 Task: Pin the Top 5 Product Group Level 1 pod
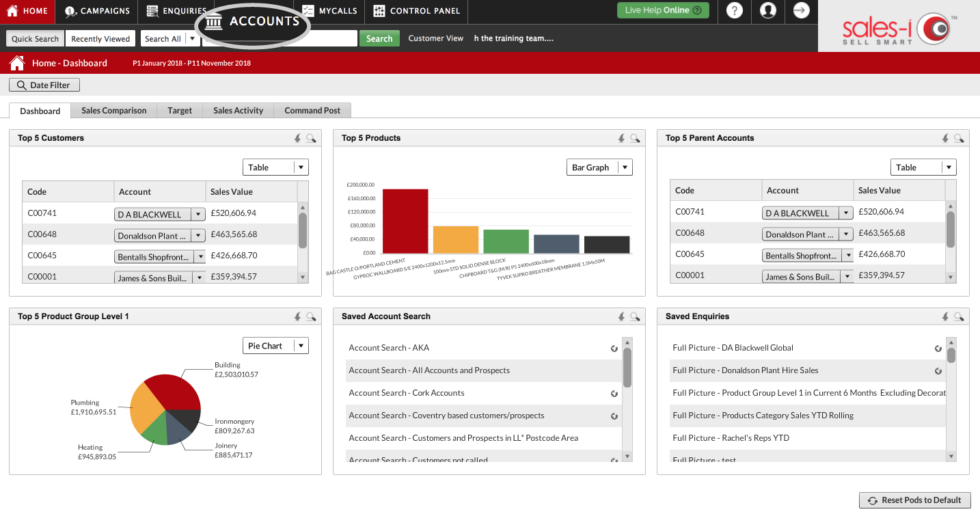(297, 316)
